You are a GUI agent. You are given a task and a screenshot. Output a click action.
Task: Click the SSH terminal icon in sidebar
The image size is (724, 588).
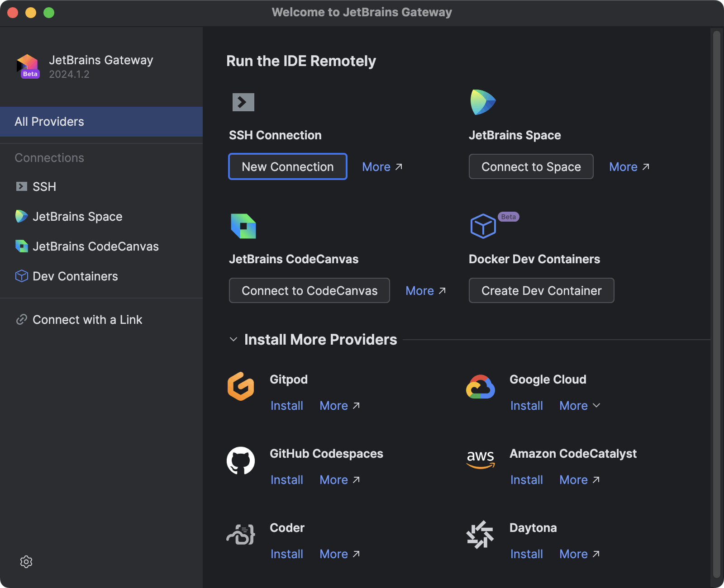tap(21, 186)
